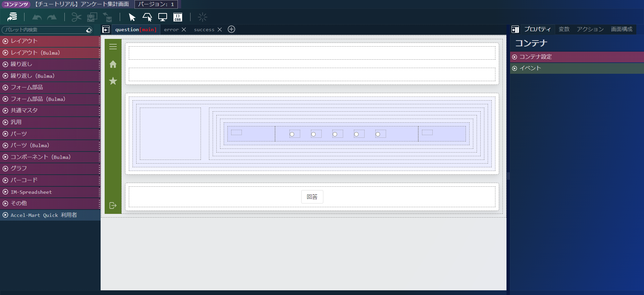Close the error tab
Viewport: 644px width, 295px height.
[184, 29]
